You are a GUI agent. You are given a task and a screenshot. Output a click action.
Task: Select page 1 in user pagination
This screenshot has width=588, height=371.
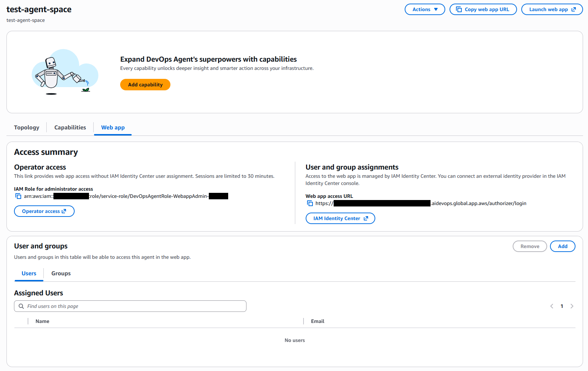(x=562, y=306)
